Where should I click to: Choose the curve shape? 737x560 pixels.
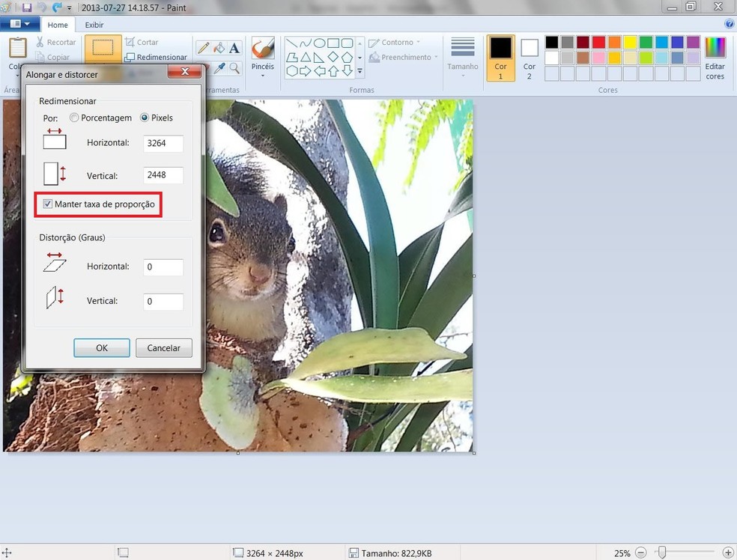pyautogui.click(x=306, y=43)
